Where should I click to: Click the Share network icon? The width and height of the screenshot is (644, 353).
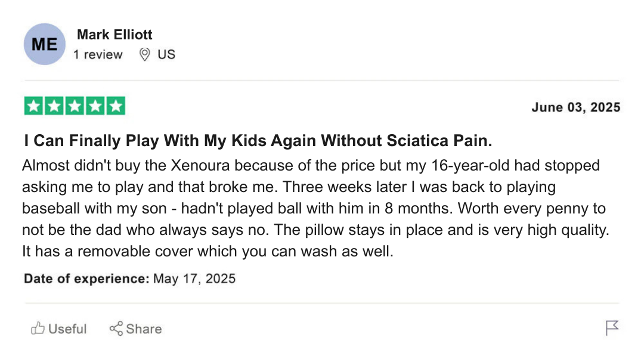pyautogui.click(x=116, y=329)
